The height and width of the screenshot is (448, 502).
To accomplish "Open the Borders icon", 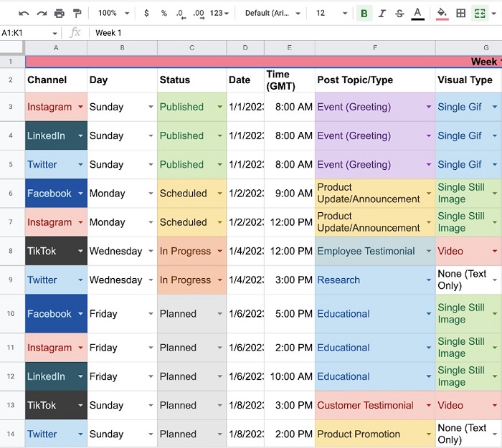I will 460,14.
